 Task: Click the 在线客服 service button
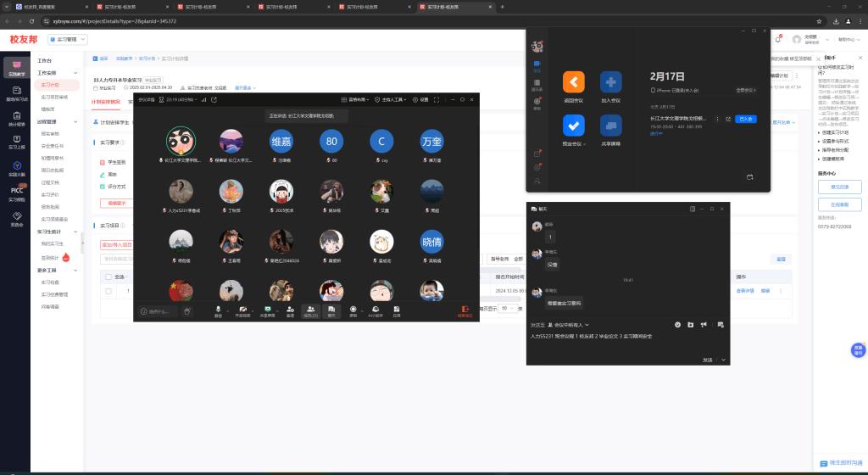coord(839,204)
